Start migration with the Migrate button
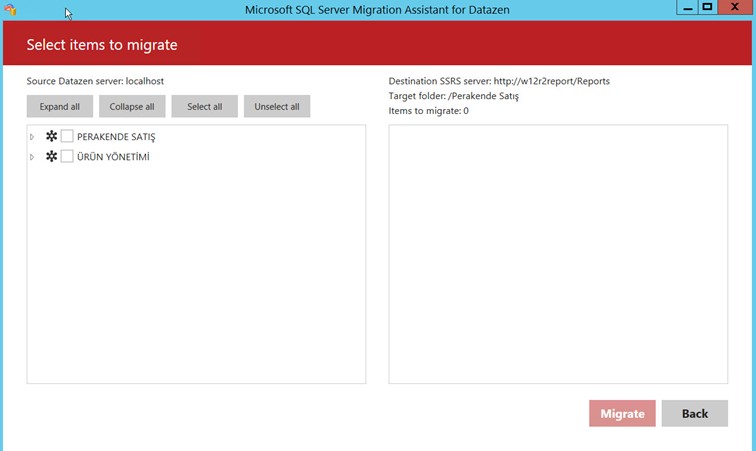Image resolution: width=756 pixels, height=451 pixels. click(x=622, y=414)
